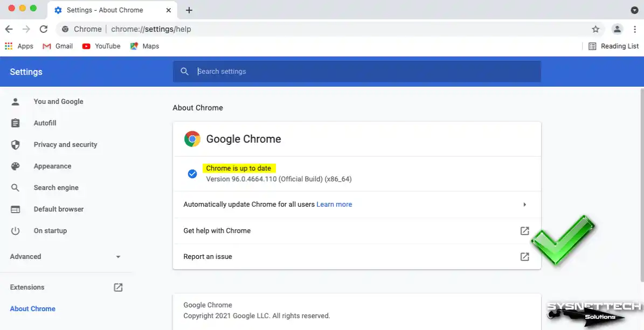The width and height of the screenshot is (644, 330).
Task: Click the external link icon beside Extensions
Action: (118, 287)
